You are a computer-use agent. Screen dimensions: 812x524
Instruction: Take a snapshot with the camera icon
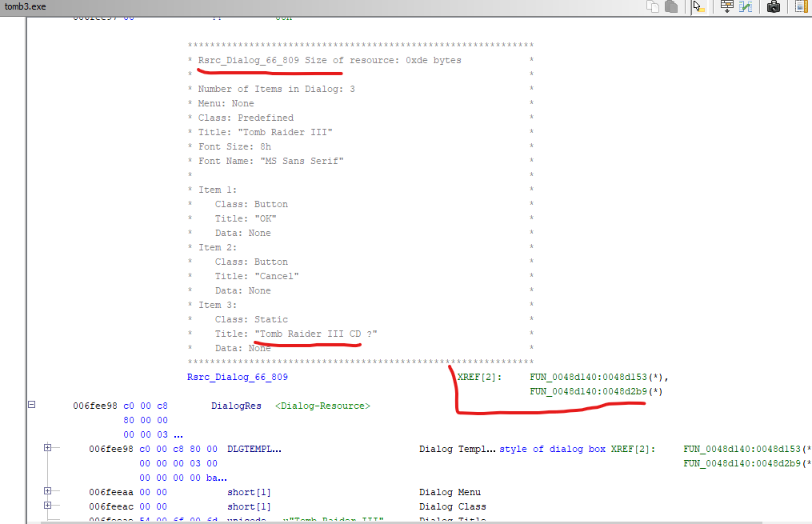coord(773,6)
